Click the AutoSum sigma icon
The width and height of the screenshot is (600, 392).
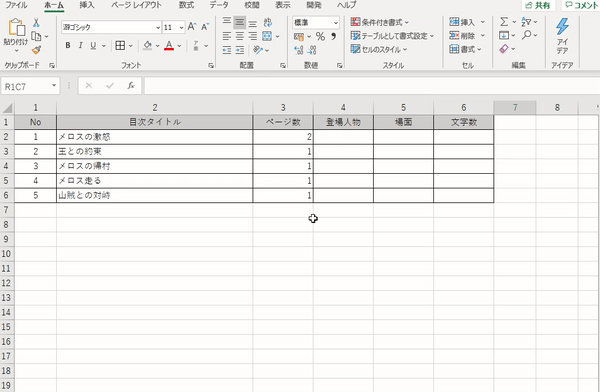pos(504,22)
